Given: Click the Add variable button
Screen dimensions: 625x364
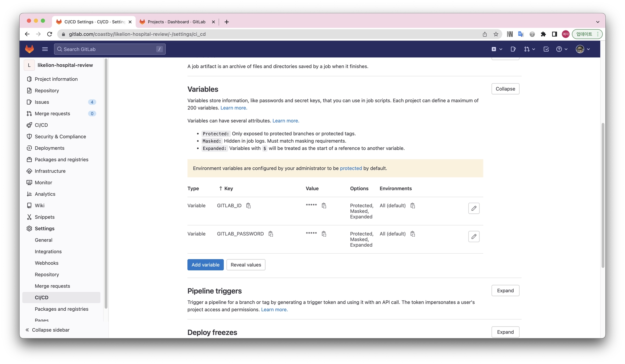Looking at the screenshot, I should pyautogui.click(x=205, y=265).
